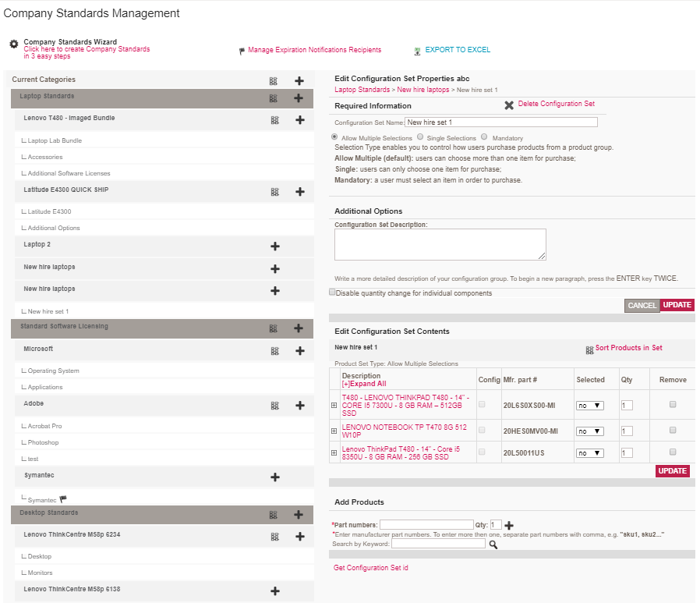Expand the LENOVO NOTEBOOK TP T470 row

[x=334, y=431]
